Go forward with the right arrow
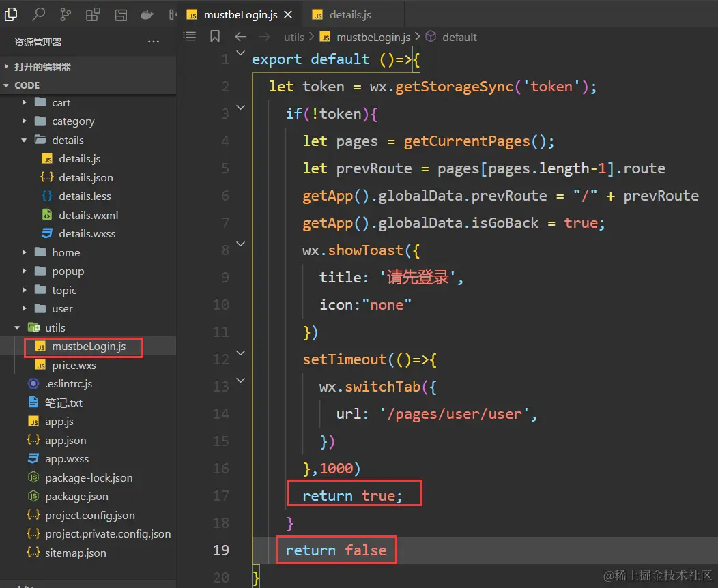 pyautogui.click(x=265, y=37)
